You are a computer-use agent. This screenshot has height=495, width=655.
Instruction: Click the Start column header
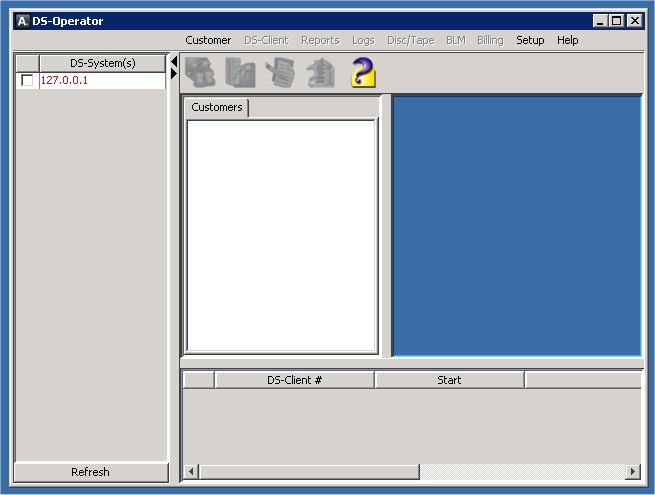pos(449,380)
